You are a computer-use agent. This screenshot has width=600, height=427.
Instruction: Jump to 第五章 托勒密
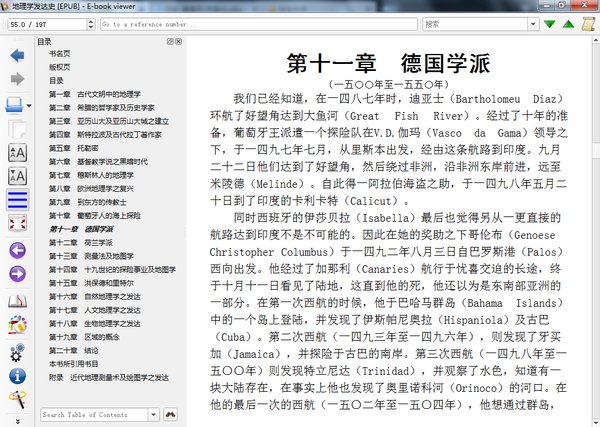click(74, 148)
